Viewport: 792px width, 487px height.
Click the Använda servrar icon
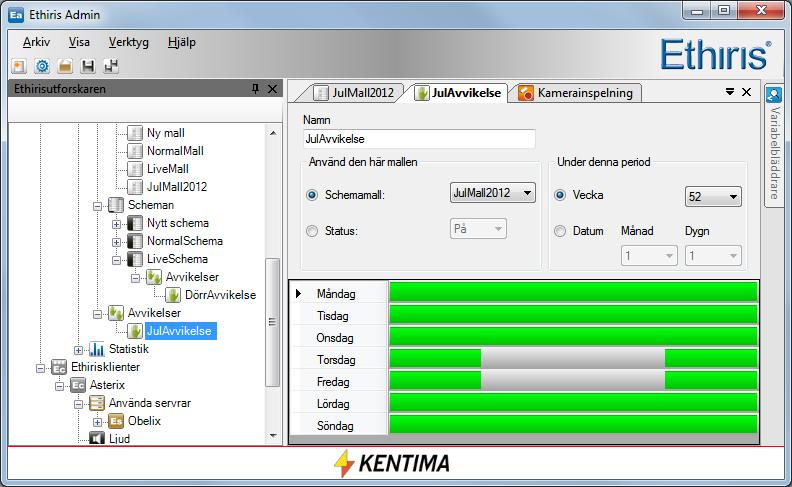[96, 403]
